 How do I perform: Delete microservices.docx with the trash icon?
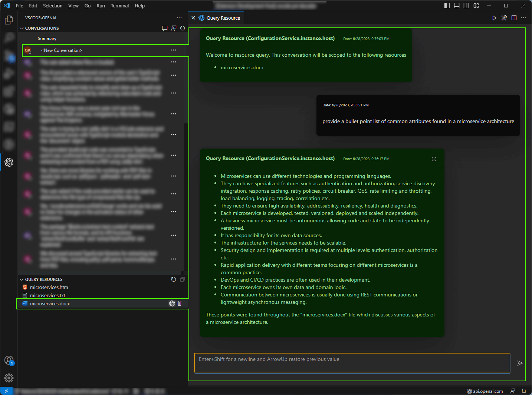click(180, 303)
